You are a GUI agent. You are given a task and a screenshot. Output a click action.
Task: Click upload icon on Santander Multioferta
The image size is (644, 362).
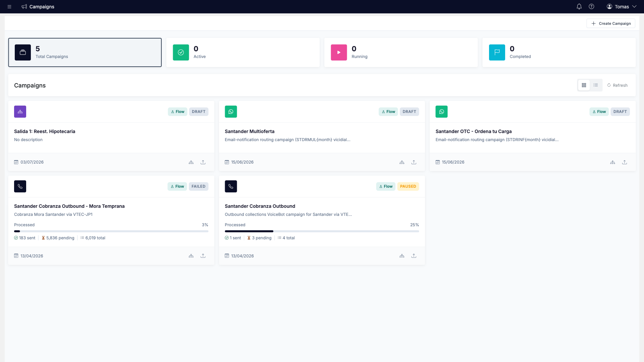pyautogui.click(x=414, y=162)
